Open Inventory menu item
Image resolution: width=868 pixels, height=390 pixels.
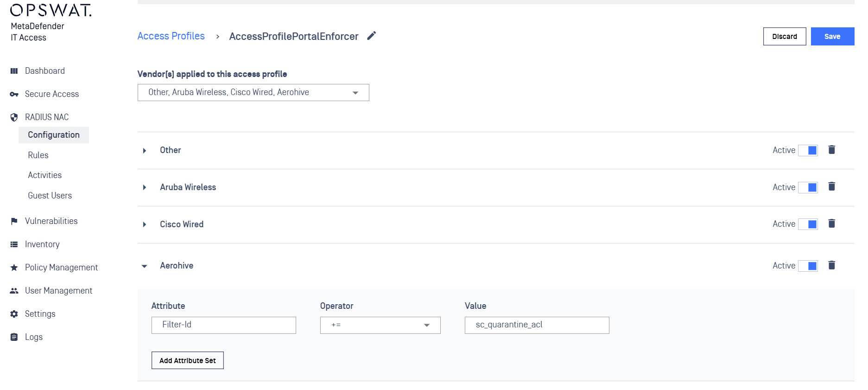[x=42, y=244]
